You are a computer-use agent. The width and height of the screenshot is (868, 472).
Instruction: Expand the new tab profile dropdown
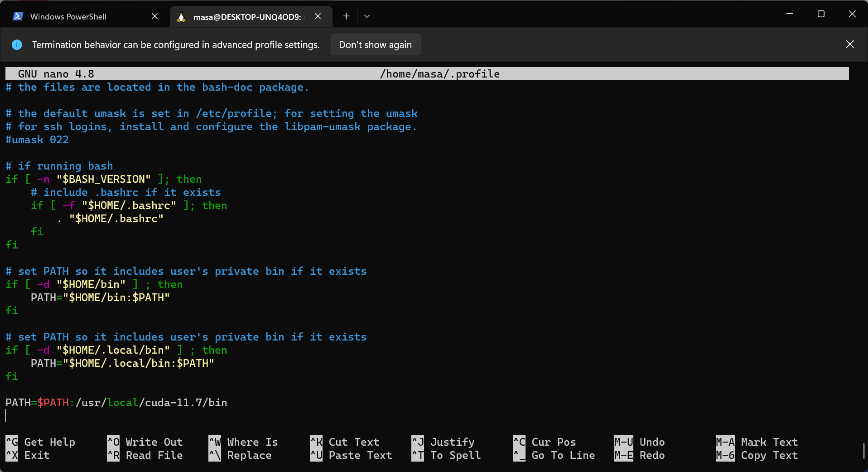pyautogui.click(x=367, y=16)
